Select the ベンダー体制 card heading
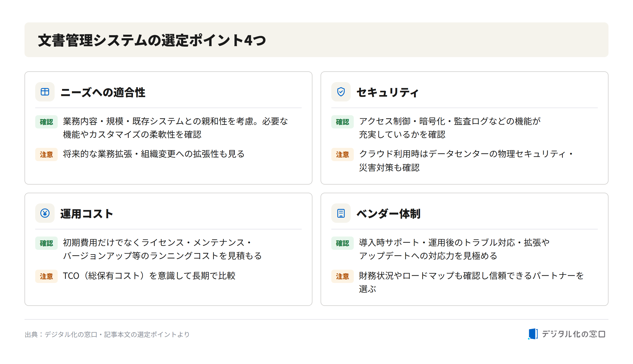 pos(388,214)
